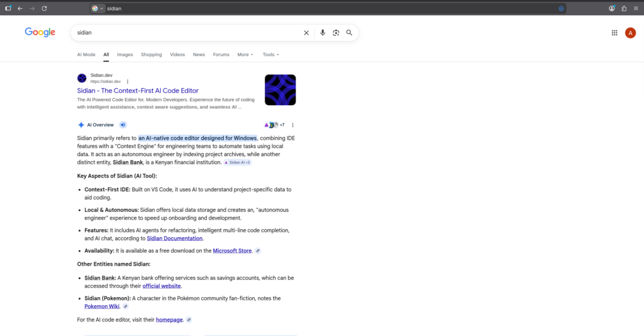Viewport: 644px width, 336px height.
Task: Open the browser sidebar panel icon
Action: coord(8,8)
